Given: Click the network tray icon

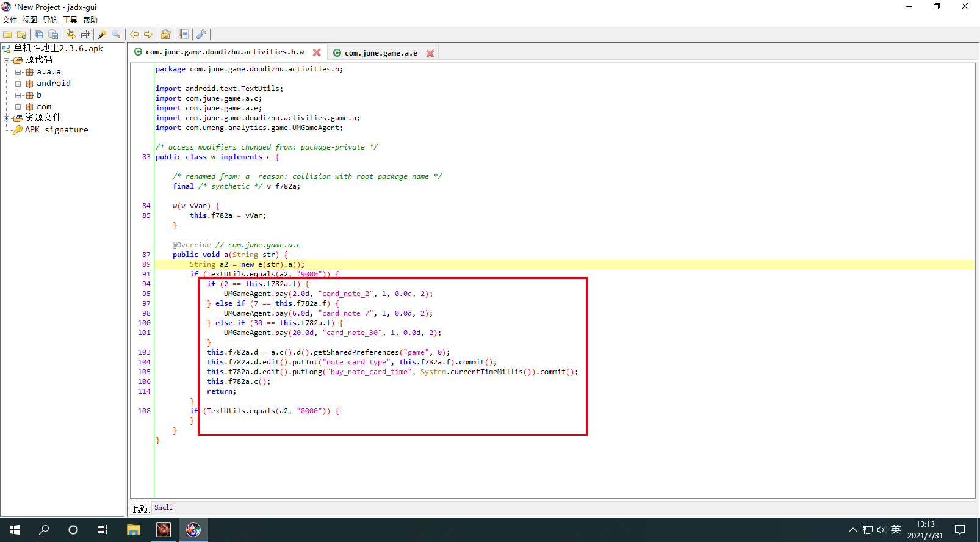Looking at the screenshot, I should point(868,530).
